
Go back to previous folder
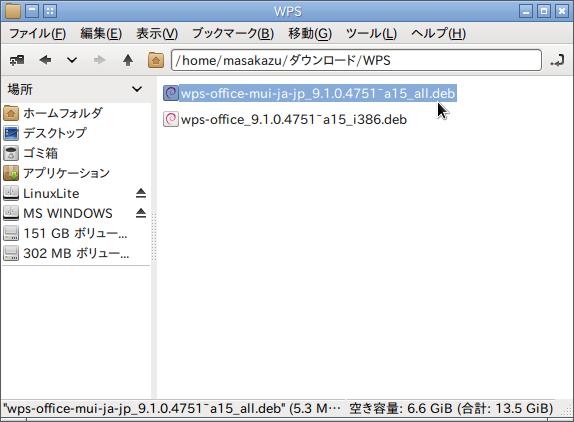tap(45, 60)
